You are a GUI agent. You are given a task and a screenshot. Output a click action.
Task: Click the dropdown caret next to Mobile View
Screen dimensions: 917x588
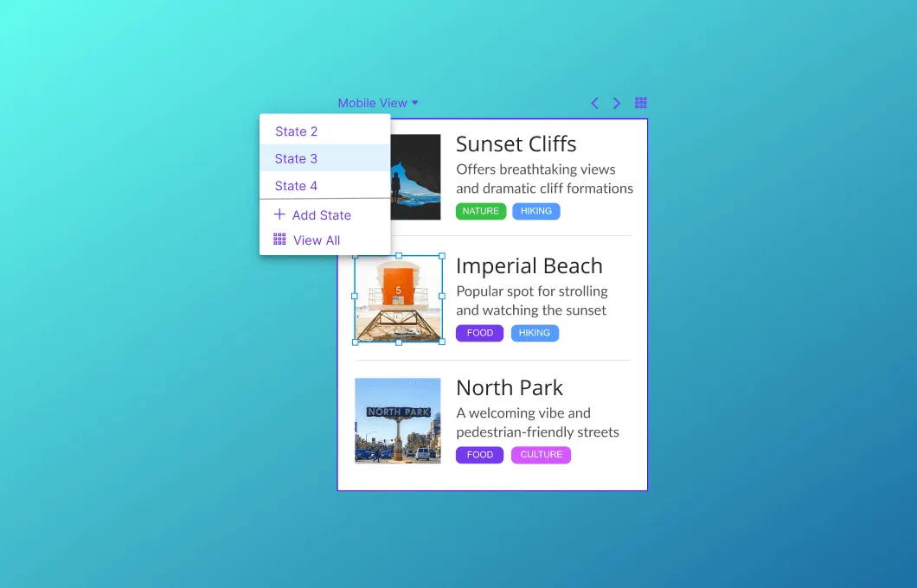[415, 103]
